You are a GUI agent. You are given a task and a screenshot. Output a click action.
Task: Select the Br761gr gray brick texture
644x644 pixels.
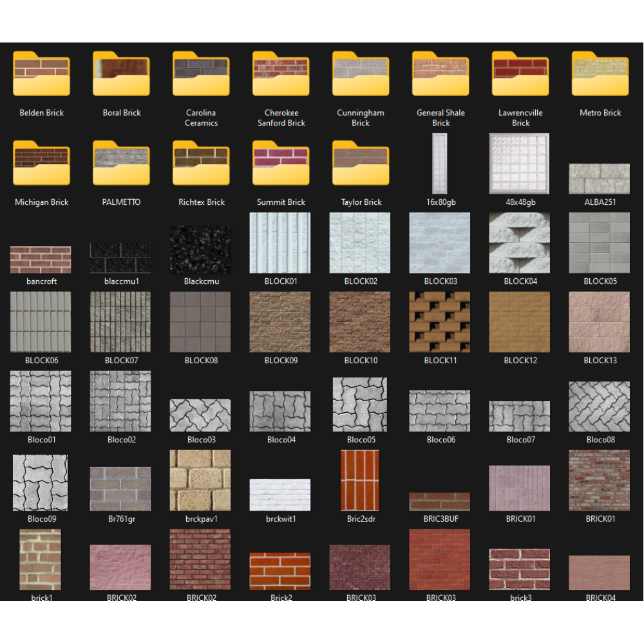[x=120, y=489]
